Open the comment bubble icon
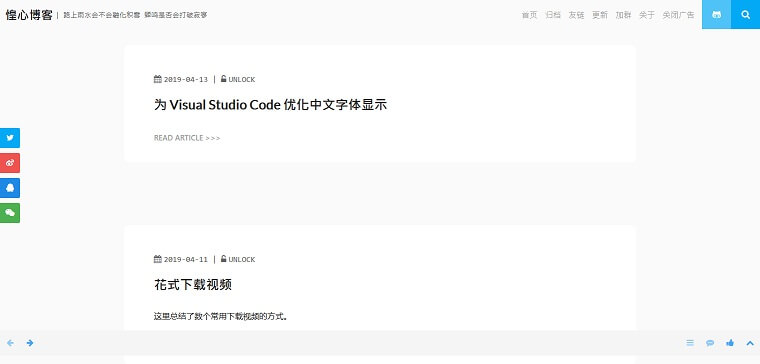This screenshot has height=364, width=760. click(710, 343)
